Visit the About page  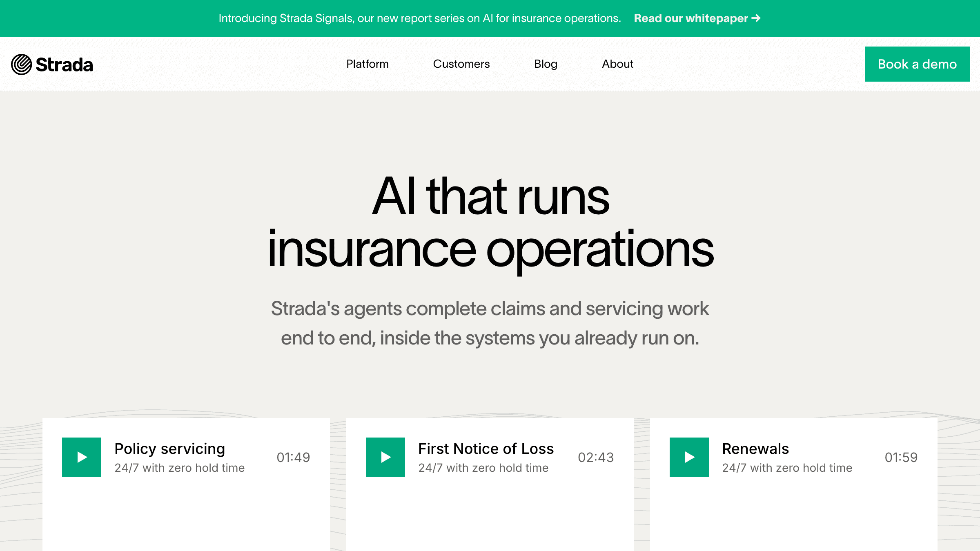pos(617,64)
